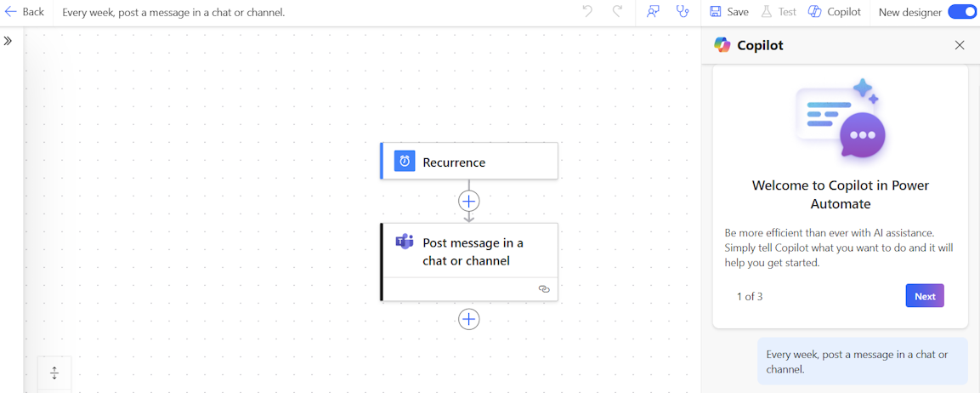Save the flow
Image resolution: width=980 pixels, height=393 pixels.
[728, 12]
